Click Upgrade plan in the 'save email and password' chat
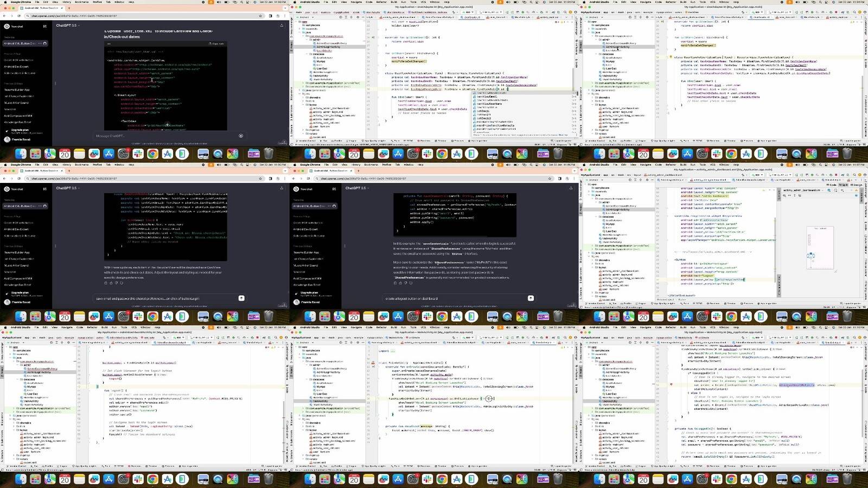Viewport: 868px width, 488px height. coord(20,293)
